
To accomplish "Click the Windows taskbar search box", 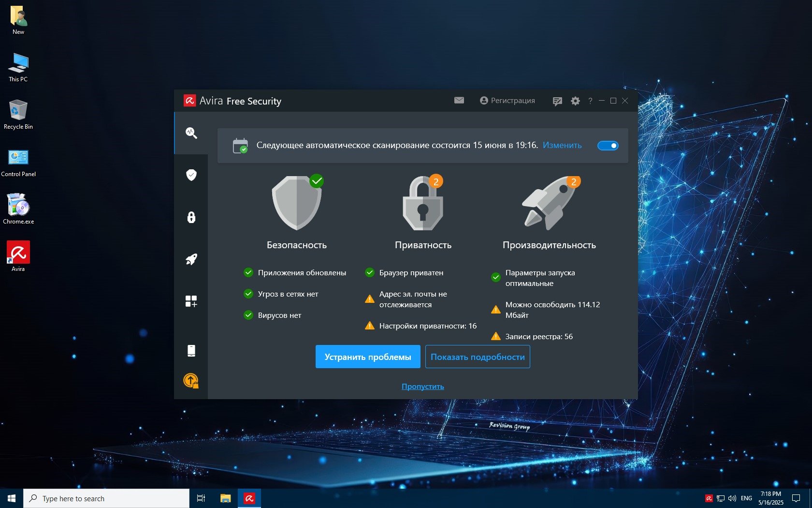I will pos(106,498).
